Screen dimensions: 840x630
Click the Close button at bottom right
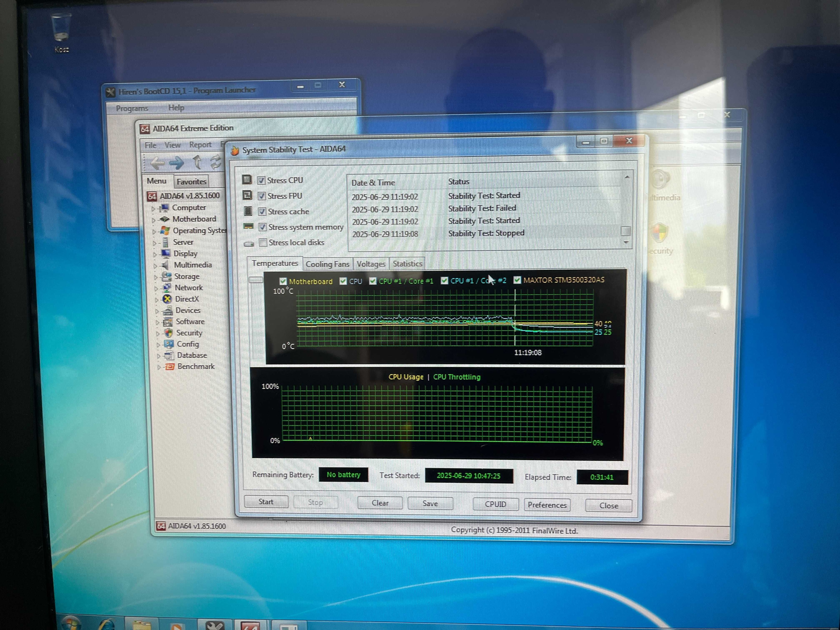coord(609,506)
